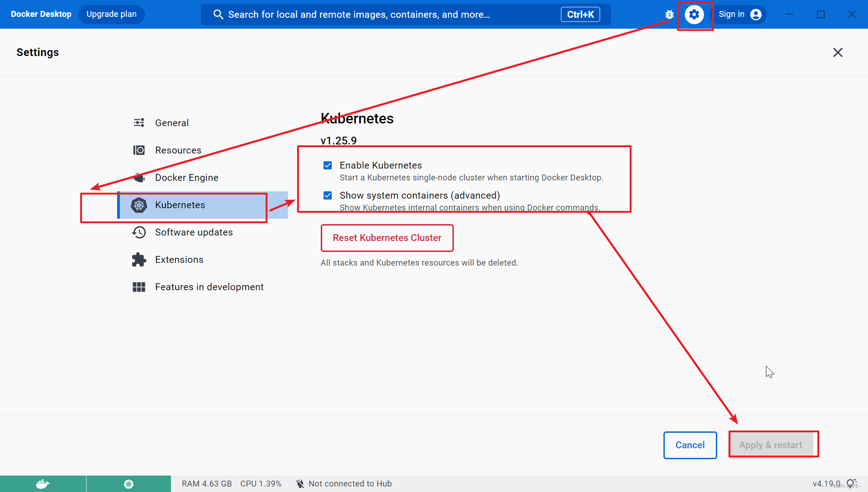This screenshot has width=868, height=492.
Task: Click the Cancel button
Action: pyautogui.click(x=690, y=445)
